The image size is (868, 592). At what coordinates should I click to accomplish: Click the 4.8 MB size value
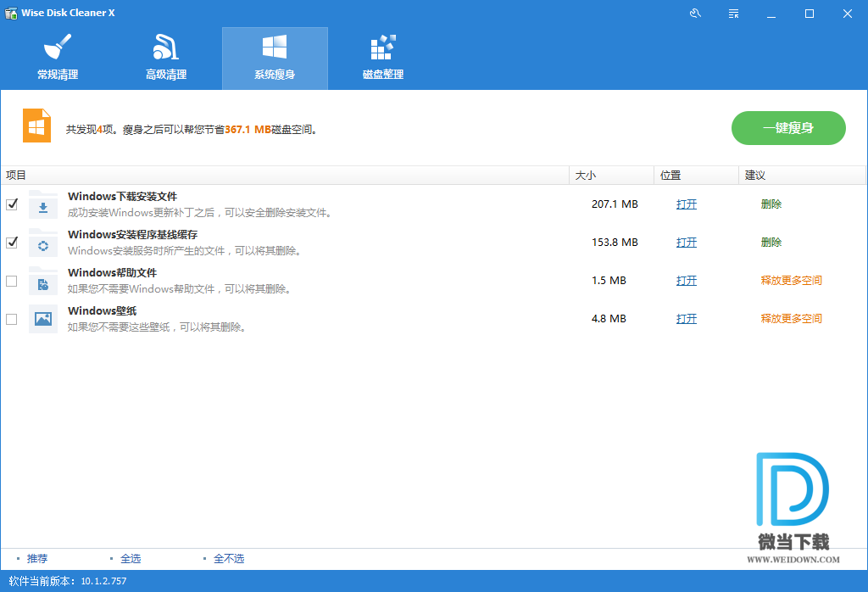[x=609, y=319]
